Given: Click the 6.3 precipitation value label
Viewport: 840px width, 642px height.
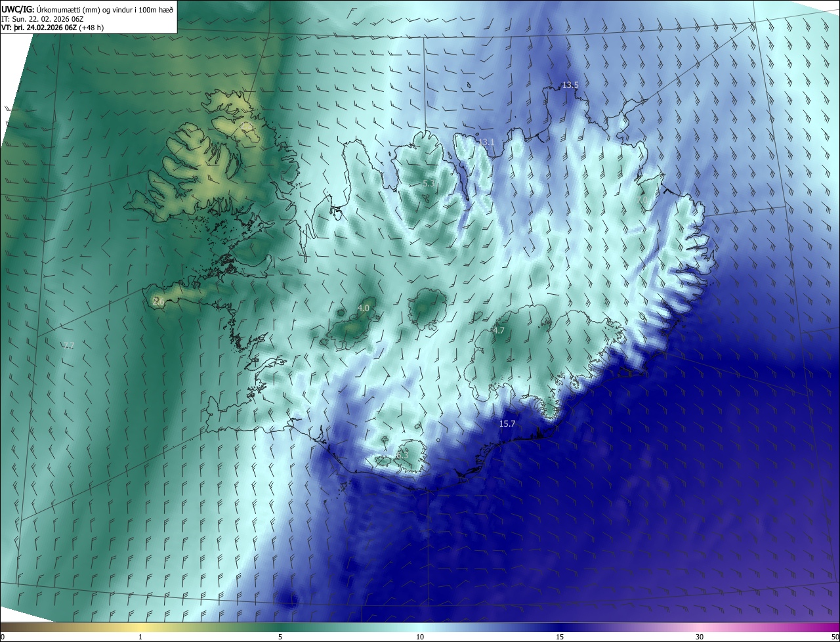Looking at the screenshot, I should pyautogui.click(x=402, y=455).
